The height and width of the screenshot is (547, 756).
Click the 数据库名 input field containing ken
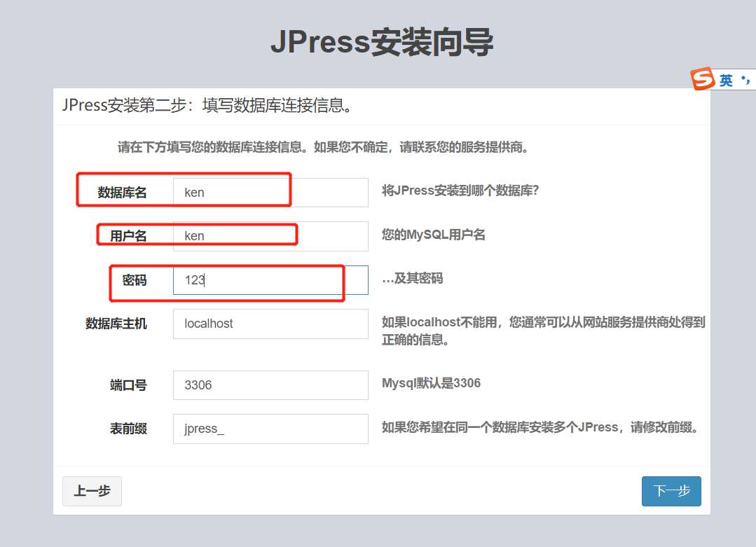[x=270, y=193]
